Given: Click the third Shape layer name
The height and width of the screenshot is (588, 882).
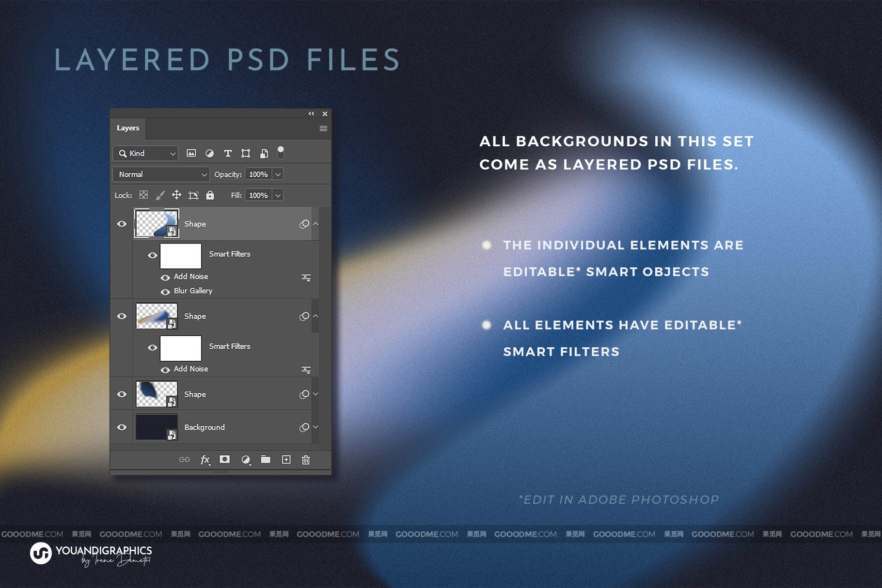Looking at the screenshot, I should point(195,394).
